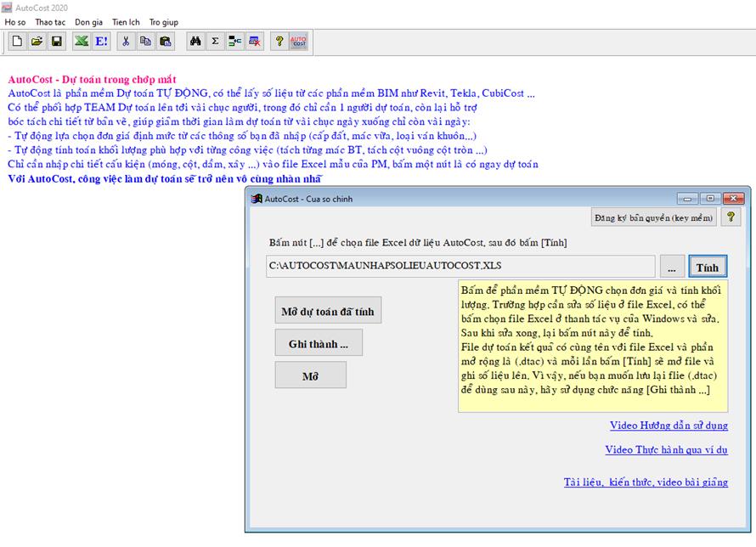Click the Copy toolbar icon
756x547 pixels.
(146, 41)
